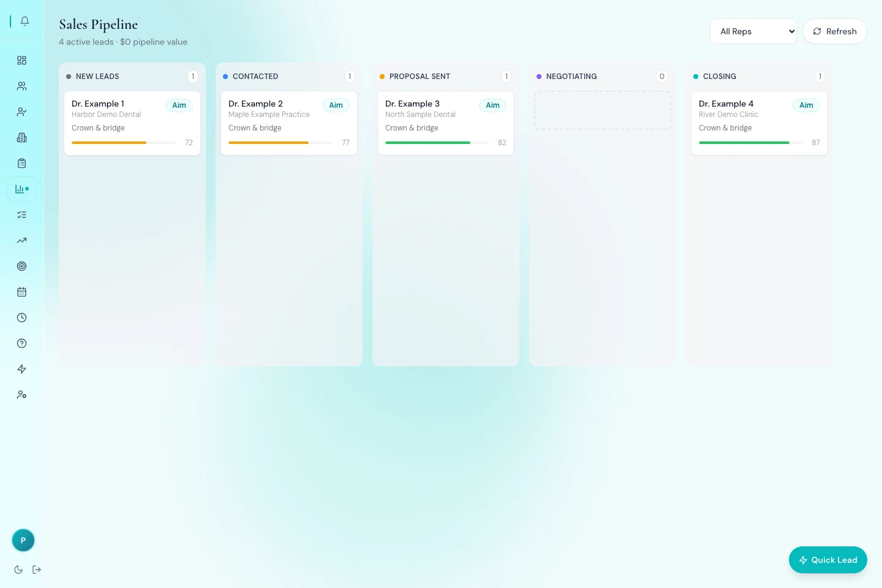Open the Dr. Example 2 lead card

(289, 123)
